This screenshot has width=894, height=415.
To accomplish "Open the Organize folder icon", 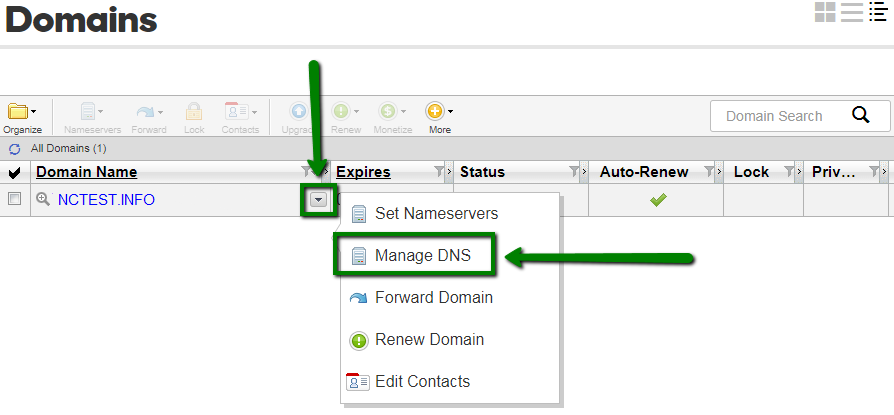I will click(17, 111).
